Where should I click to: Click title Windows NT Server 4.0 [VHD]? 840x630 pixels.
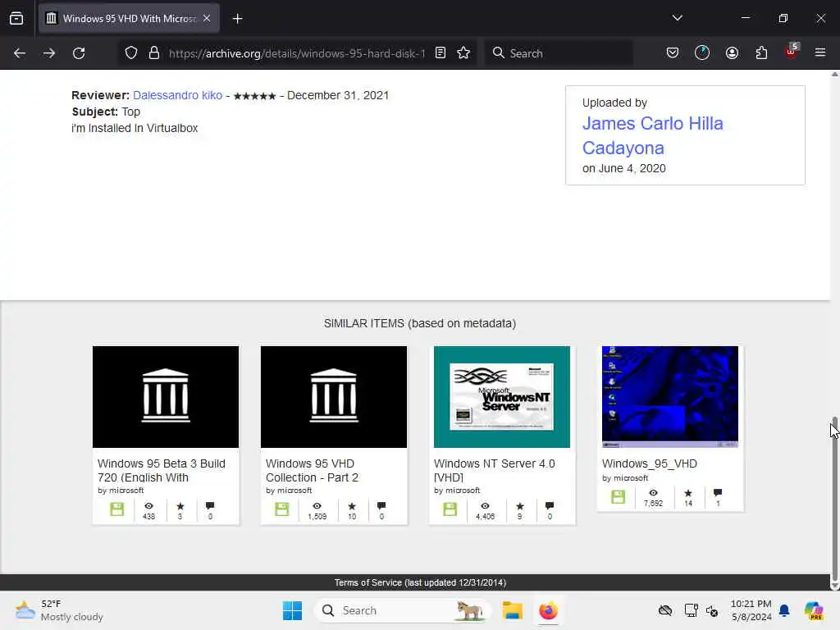point(495,470)
